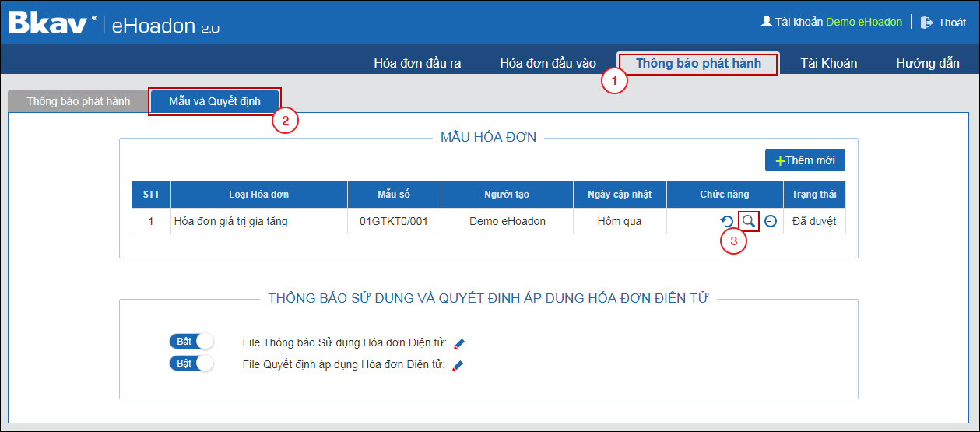Select the 01GTKT0/001 template number cell
980x432 pixels.
(394, 221)
